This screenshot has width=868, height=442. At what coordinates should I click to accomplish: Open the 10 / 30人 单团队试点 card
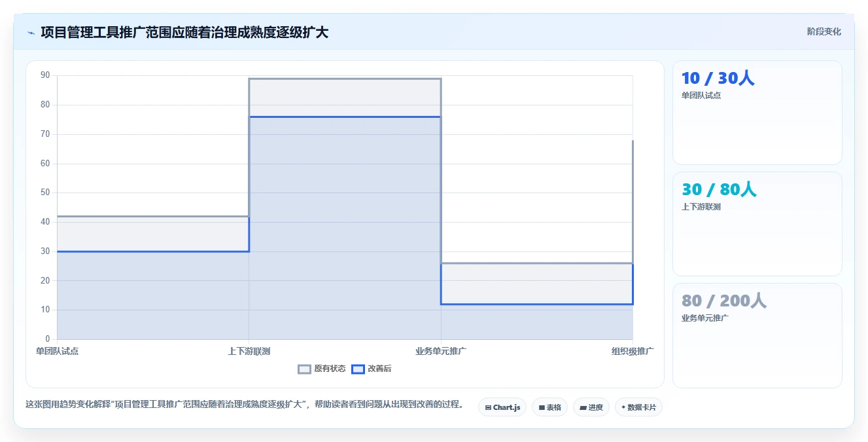pos(757,113)
